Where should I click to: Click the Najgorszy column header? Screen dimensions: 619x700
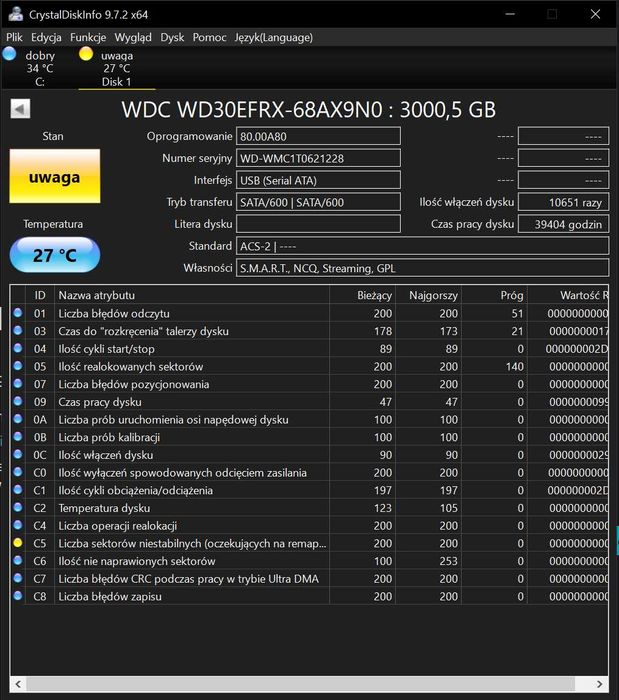point(428,295)
